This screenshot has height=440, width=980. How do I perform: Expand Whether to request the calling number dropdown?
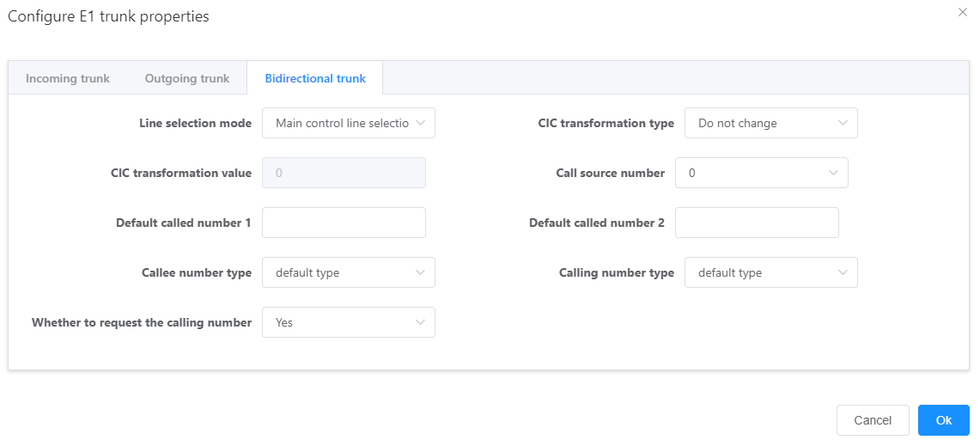coord(348,323)
